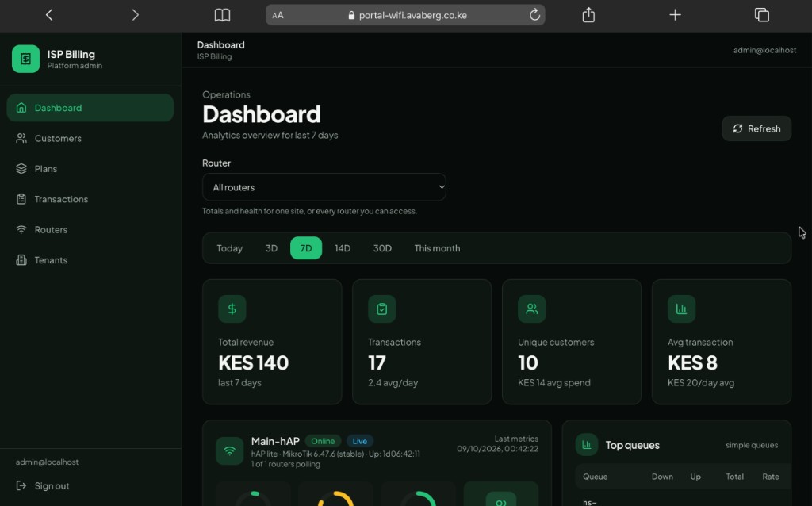Click the Main-hAP router name
812x506 pixels.
point(275,441)
